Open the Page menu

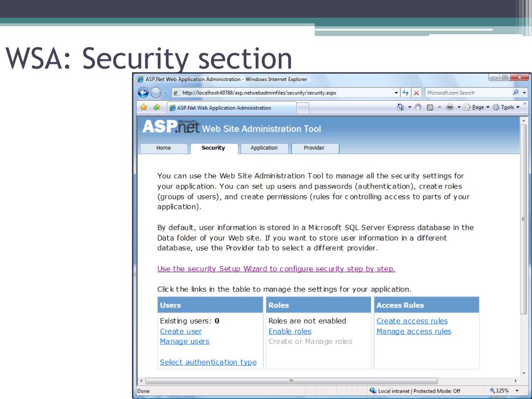click(477, 107)
